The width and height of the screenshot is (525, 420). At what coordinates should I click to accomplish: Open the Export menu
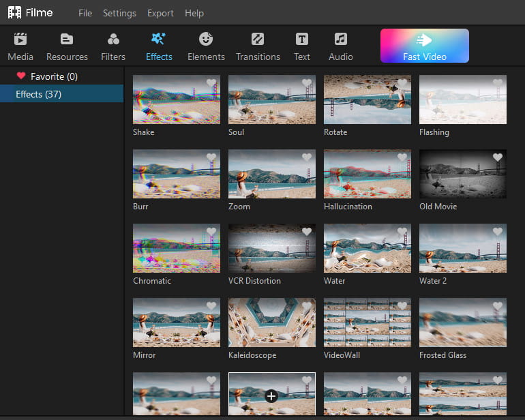(160, 13)
